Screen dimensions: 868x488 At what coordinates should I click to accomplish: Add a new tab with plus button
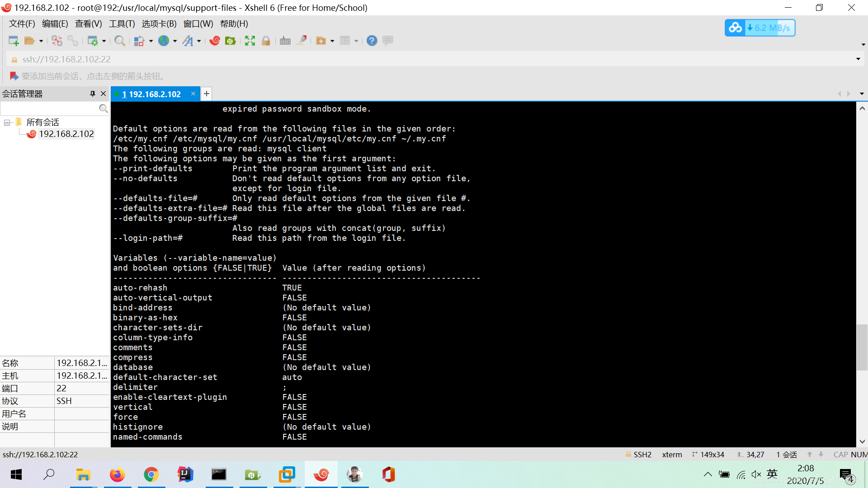coord(207,94)
